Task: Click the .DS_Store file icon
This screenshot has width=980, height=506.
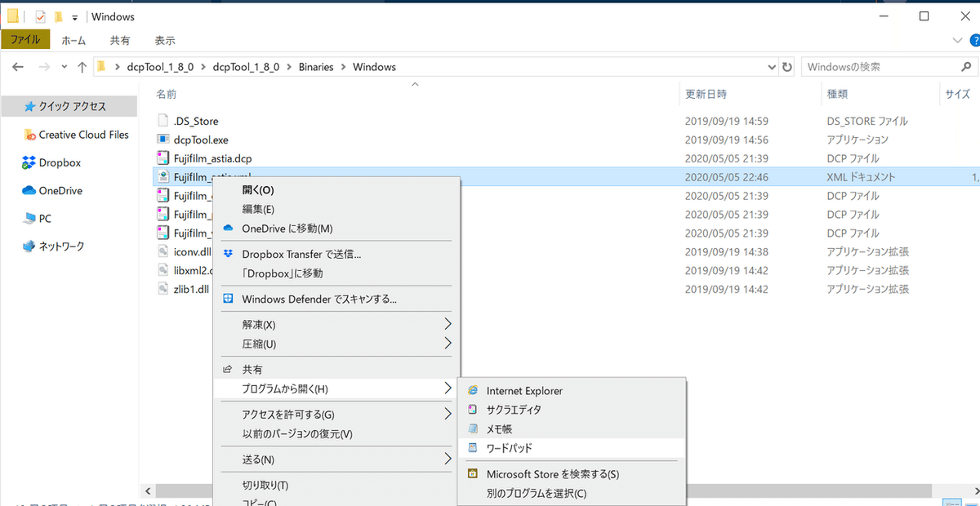Action: click(163, 121)
